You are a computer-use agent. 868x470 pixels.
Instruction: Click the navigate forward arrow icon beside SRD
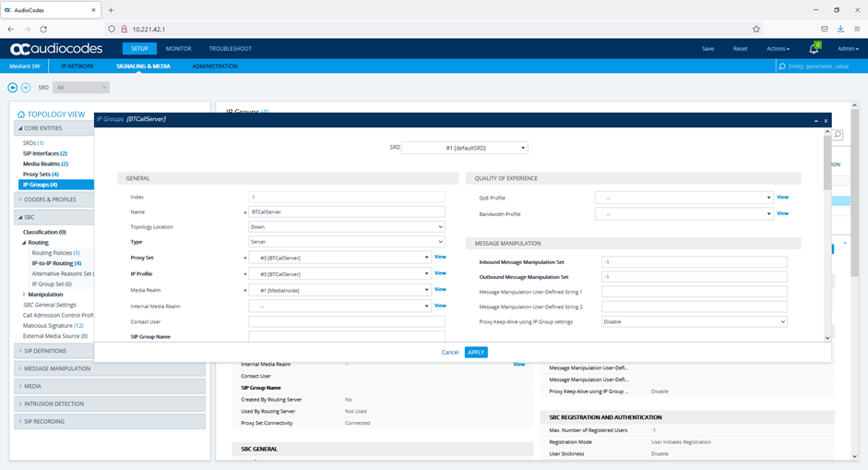coord(26,88)
